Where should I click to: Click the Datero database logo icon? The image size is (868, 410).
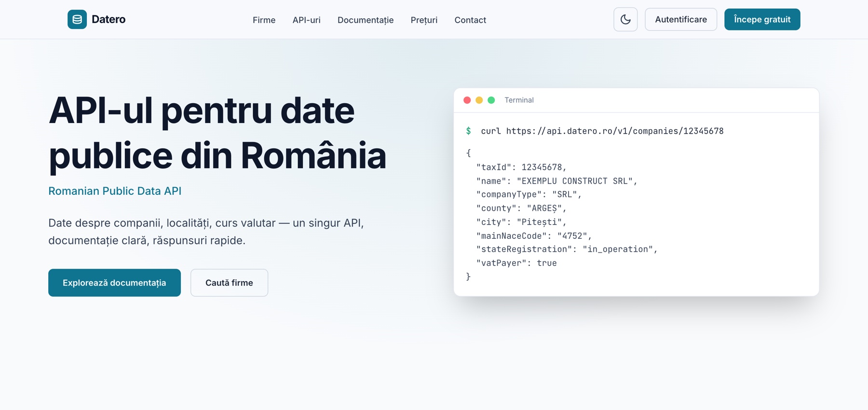coord(77,19)
